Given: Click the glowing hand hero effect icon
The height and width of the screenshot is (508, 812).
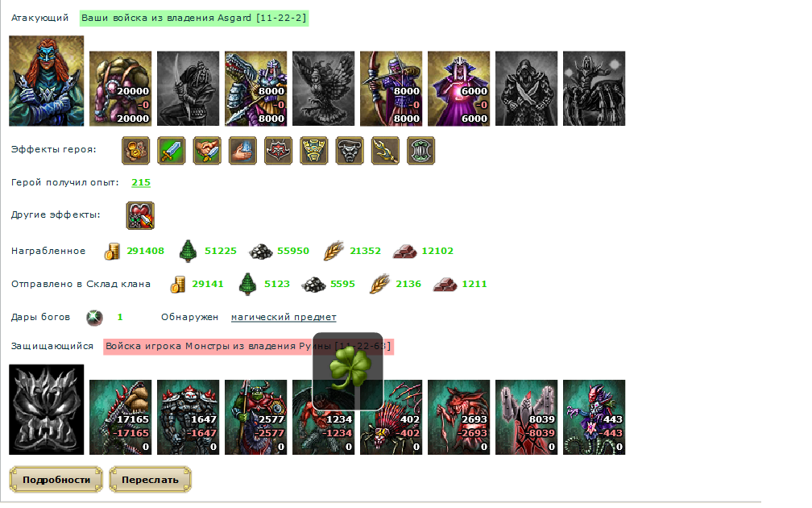Looking at the screenshot, I should (x=243, y=151).
